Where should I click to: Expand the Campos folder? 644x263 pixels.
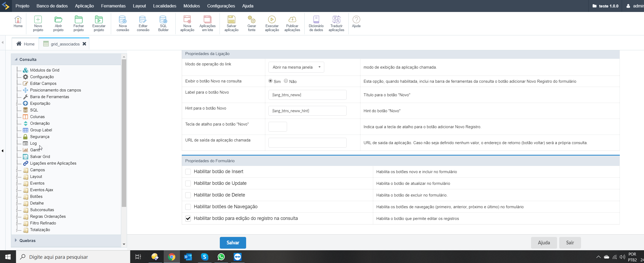coord(17,170)
